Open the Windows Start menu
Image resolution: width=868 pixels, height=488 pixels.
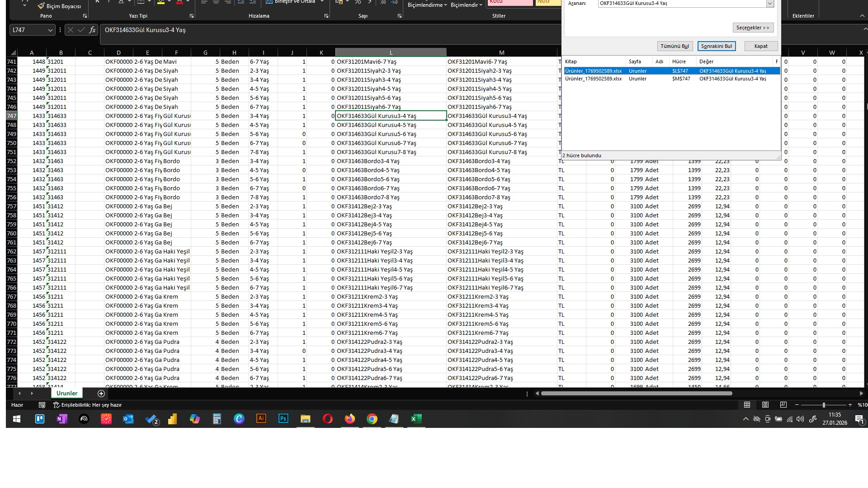point(17,419)
